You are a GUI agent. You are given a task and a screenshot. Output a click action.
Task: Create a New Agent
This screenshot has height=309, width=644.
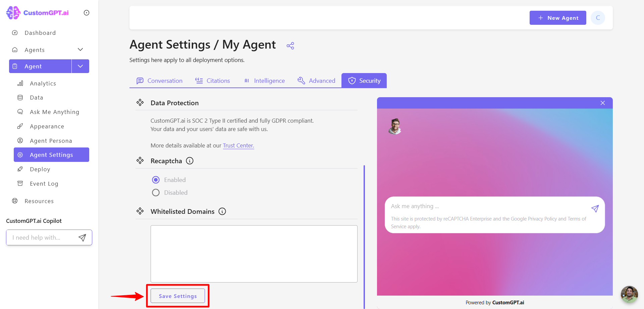[x=558, y=18]
